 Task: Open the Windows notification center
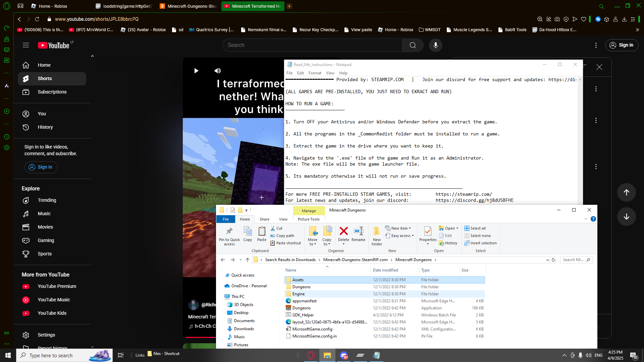click(x=634, y=355)
